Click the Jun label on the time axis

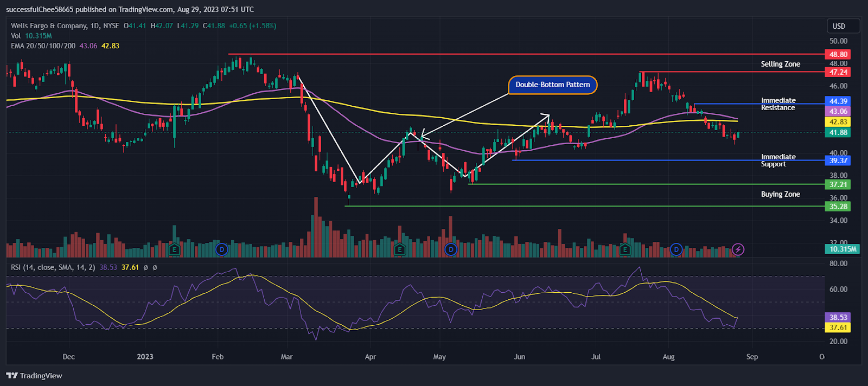(x=519, y=357)
